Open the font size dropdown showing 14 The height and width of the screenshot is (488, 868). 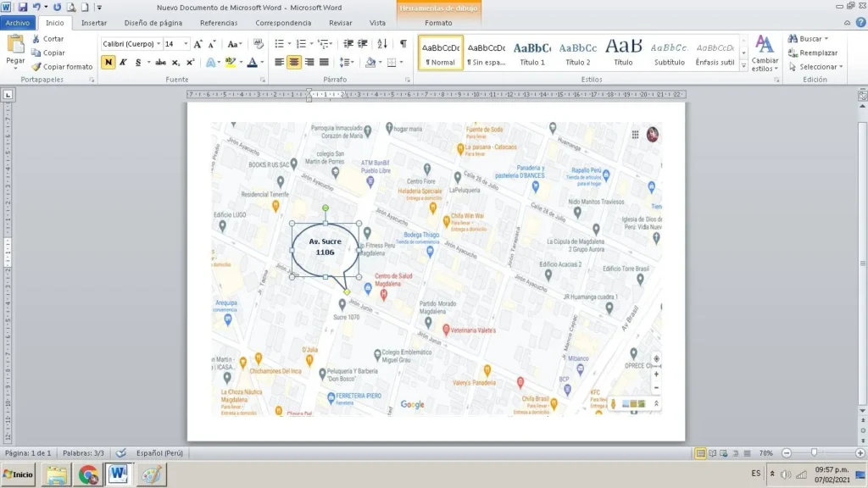pyautogui.click(x=186, y=44)
